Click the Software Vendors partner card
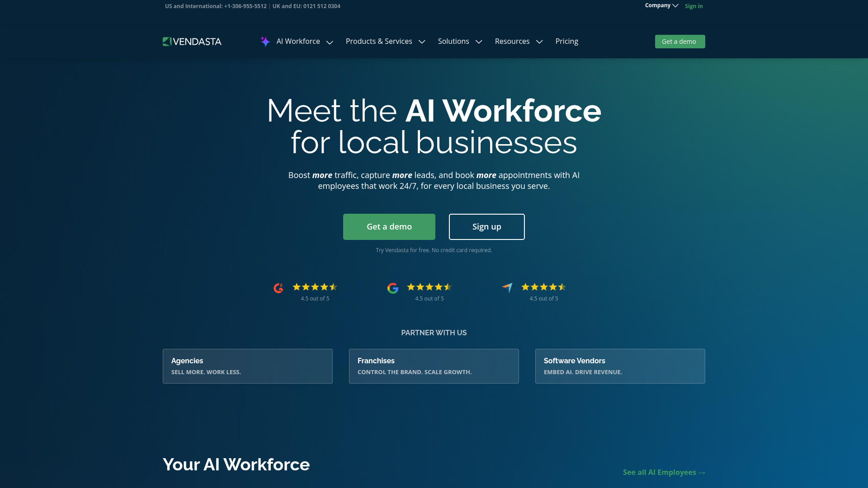Screen dimensions: 868x488 (x=620, y=366)
